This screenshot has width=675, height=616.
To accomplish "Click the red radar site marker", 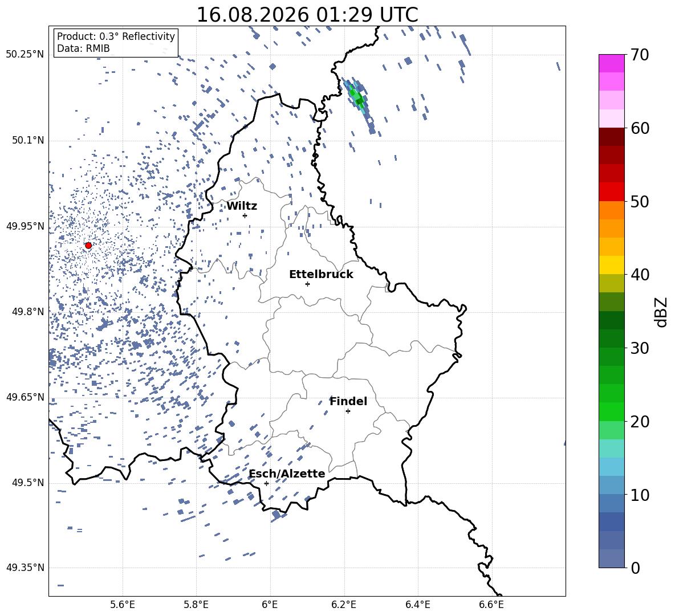I will pyautogui.click(x=88, y=246).
